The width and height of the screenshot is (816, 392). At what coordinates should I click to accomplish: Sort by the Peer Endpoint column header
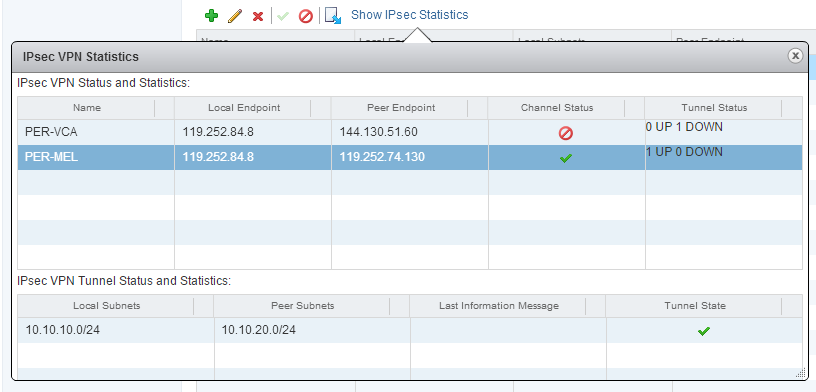click(401, 108)
